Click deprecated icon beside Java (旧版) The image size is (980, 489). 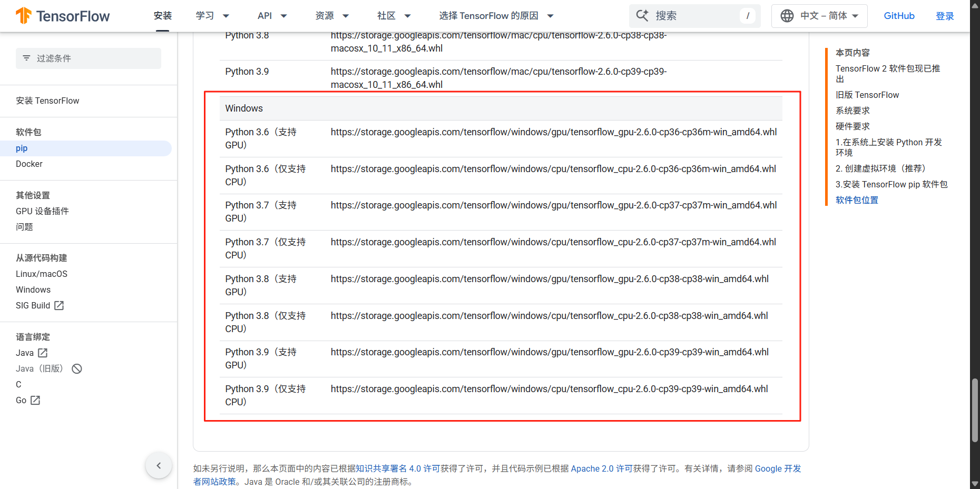point(77,368)
